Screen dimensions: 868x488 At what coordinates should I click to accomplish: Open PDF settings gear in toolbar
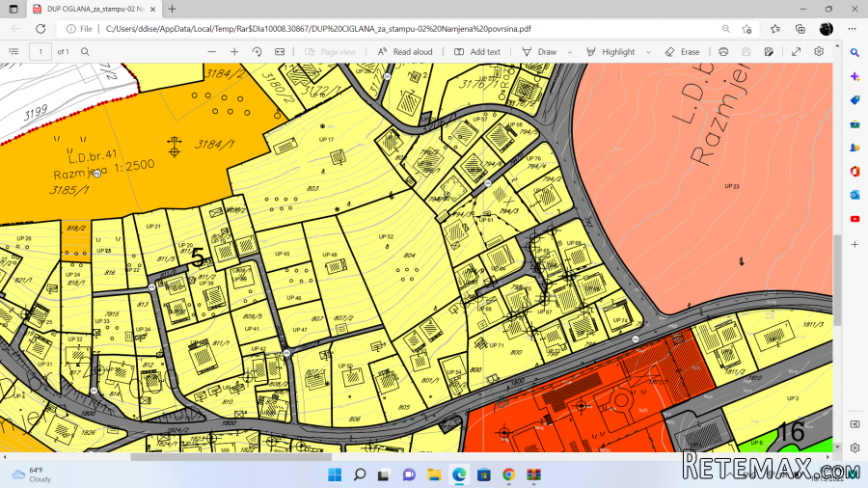(x=819, y=51)
